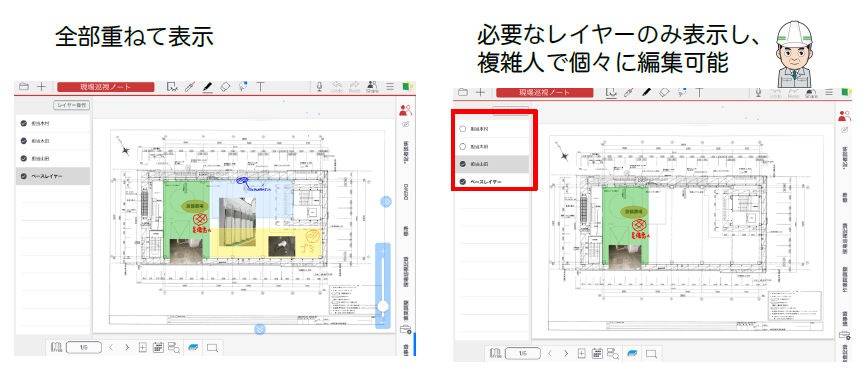The height and width of the screenshot is (378, 860).
Task: Click blue layers icon in 必要なレイヤーのみ表示 screenshot
Action: [631, 353]
